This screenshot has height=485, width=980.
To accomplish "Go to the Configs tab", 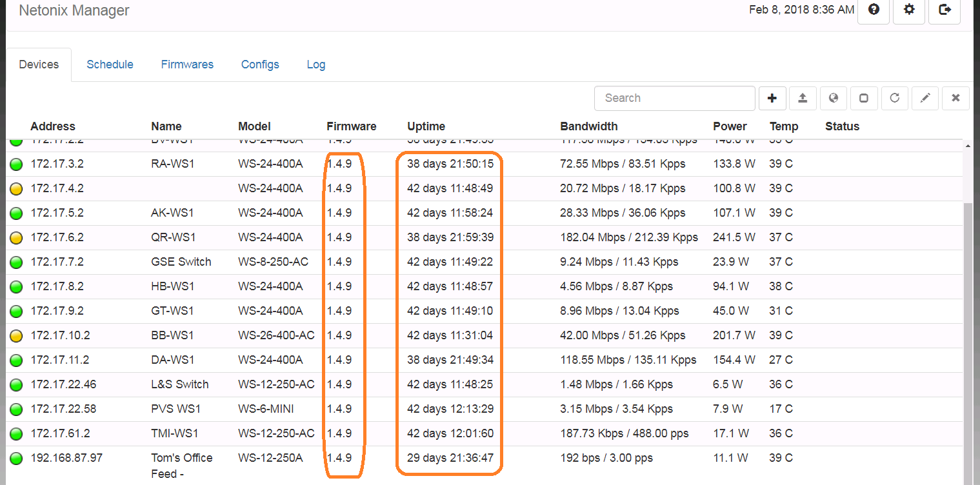I will (x=260, y=64).
